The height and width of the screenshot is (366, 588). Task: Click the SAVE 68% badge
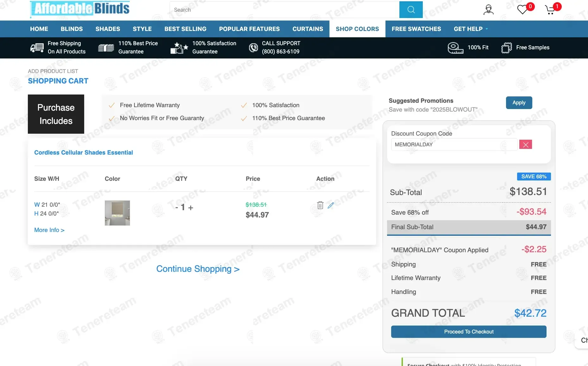[534, 176]
